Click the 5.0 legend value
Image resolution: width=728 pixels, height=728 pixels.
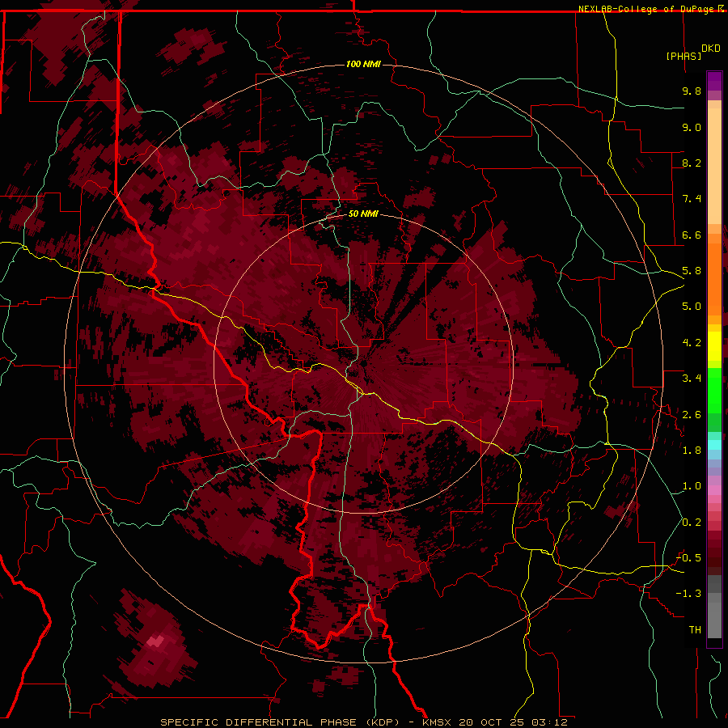[692, 307]
